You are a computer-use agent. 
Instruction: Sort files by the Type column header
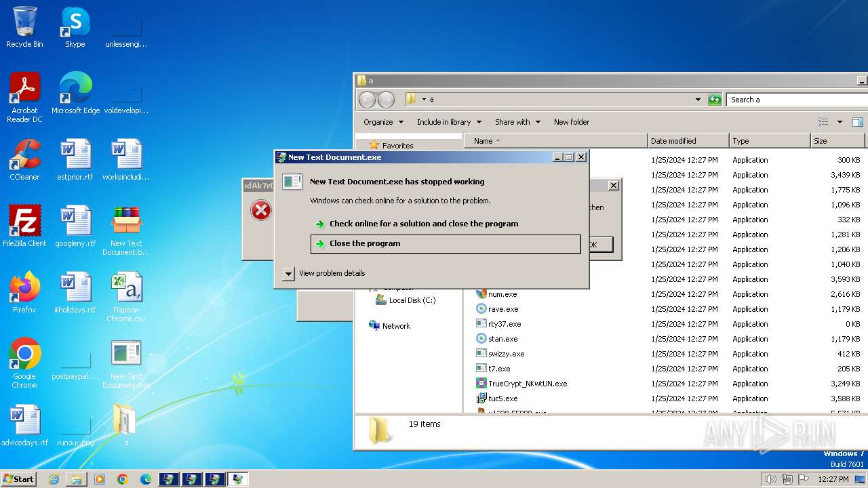(770, 141)
